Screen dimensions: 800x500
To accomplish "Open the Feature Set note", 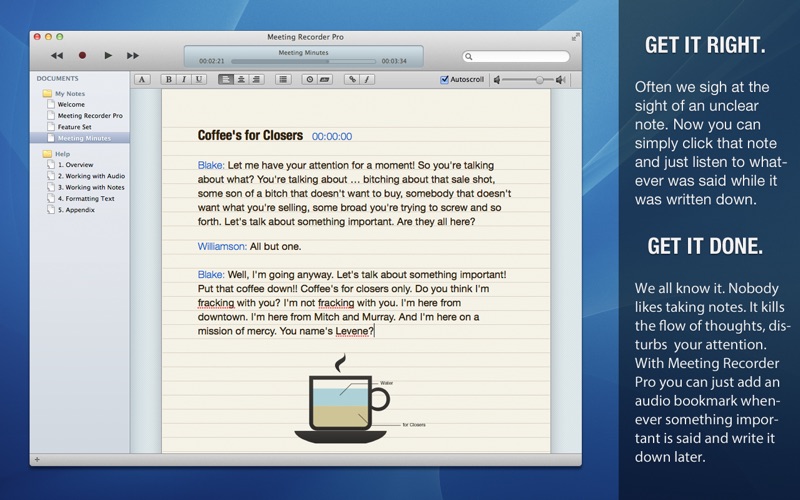I will [x=74, y=127].
